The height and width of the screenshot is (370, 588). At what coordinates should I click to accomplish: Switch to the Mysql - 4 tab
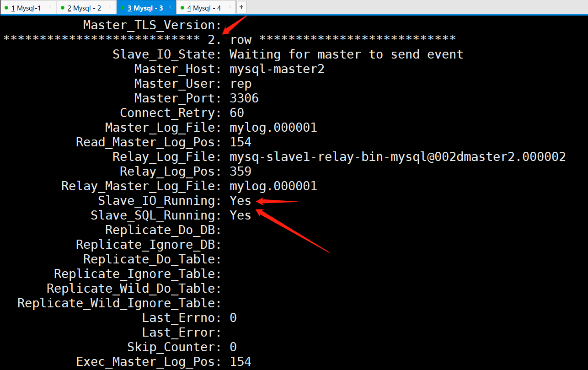tap(206, 7)
